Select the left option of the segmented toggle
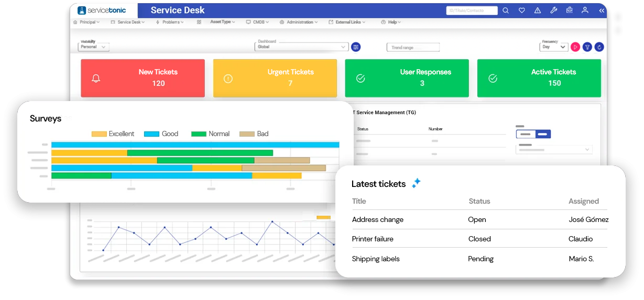The image size is (644, 300). (525, 135)
